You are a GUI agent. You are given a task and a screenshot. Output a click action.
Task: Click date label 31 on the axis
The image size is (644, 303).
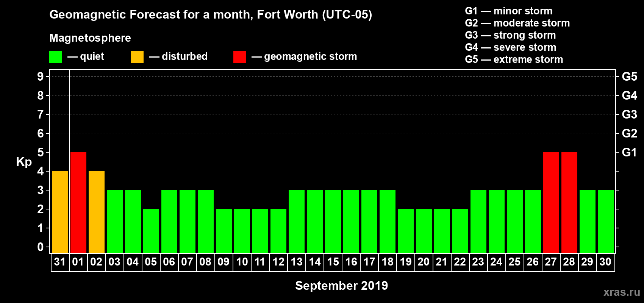tap(60, 262)
